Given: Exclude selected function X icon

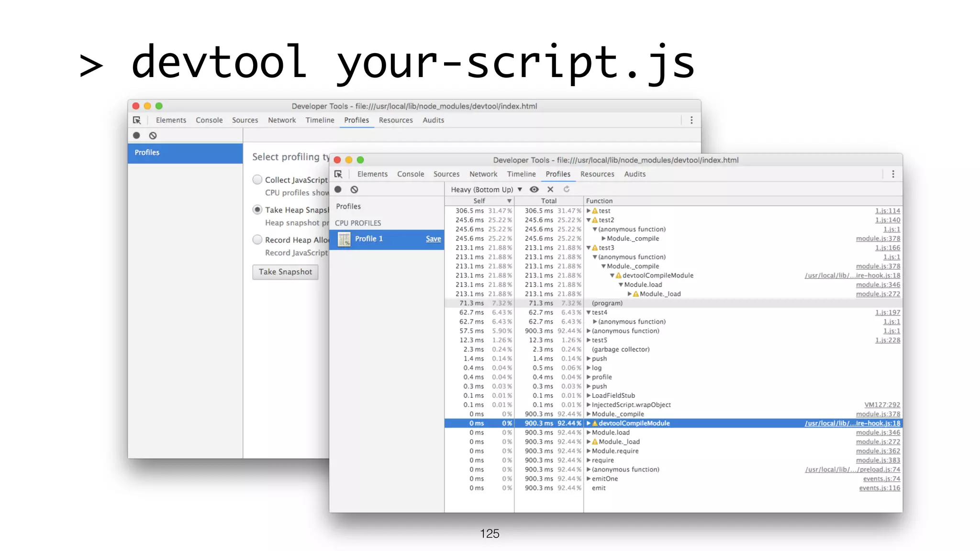Looking at the screenshot, I should pos(550,189).
